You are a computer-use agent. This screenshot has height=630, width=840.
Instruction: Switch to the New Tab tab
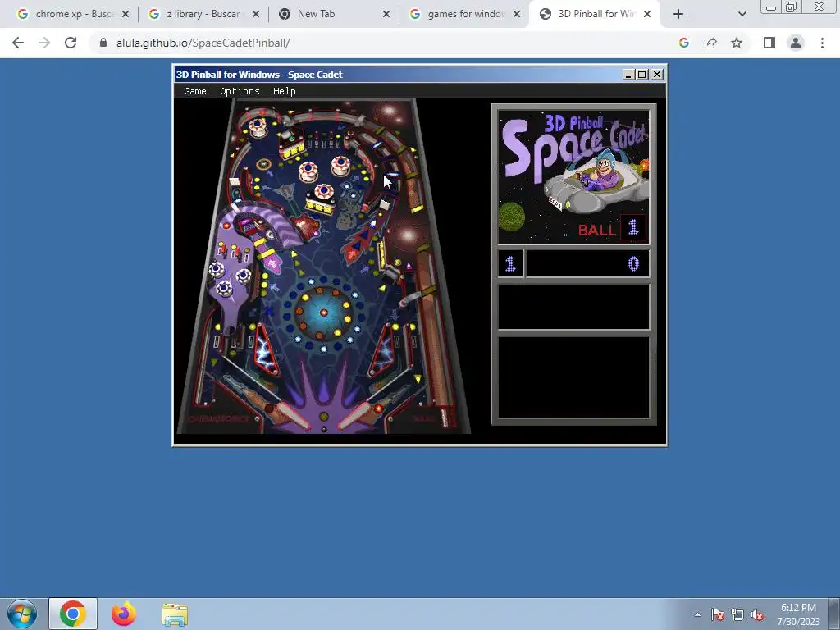coord(334,14)
